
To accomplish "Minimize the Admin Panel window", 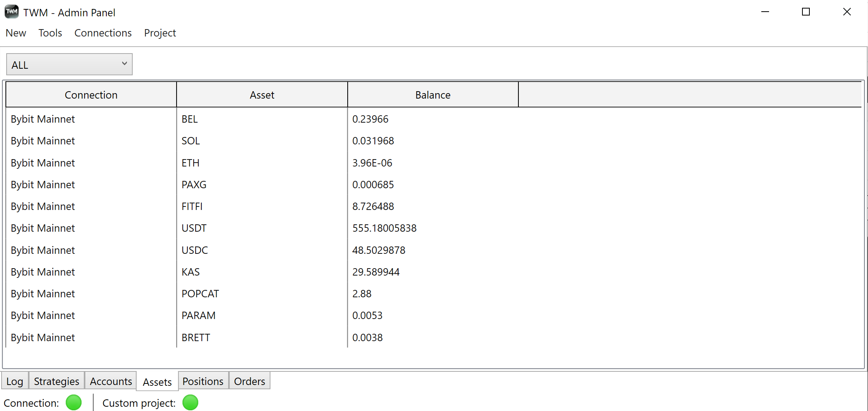I will 765,12.
